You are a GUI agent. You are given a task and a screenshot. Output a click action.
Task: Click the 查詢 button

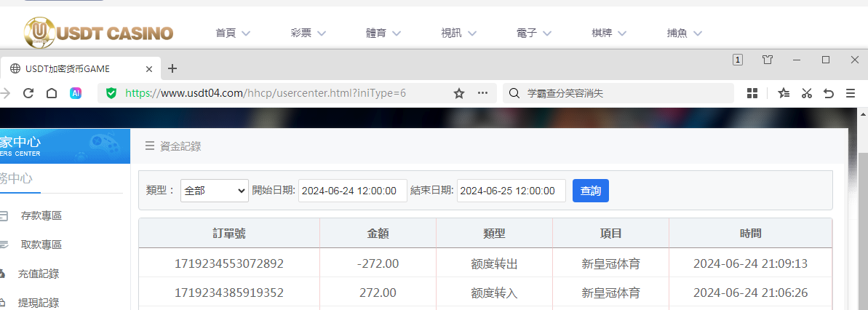pos(591,191)
